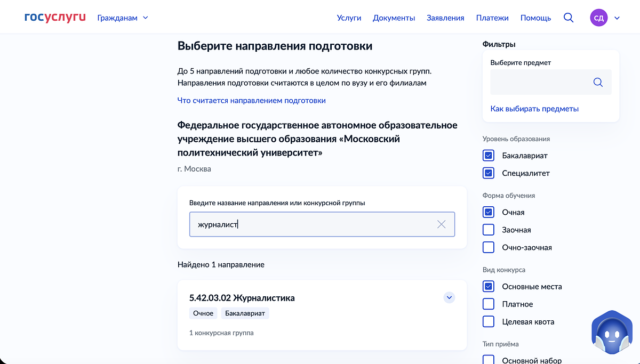The width and height of the screenshot is (640, 364).
Task: Open the Платежи menu item
Action: pyautogui.click(x=492, y=18)
